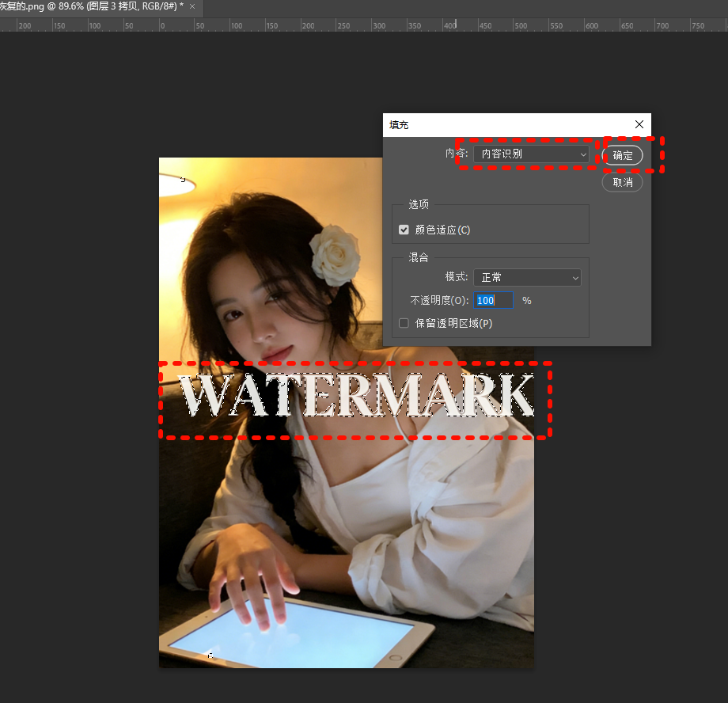The width and height of the screenshot is (728, 703).
Task: Click the WATERMARK text selection on canvas
Action: 355,396
